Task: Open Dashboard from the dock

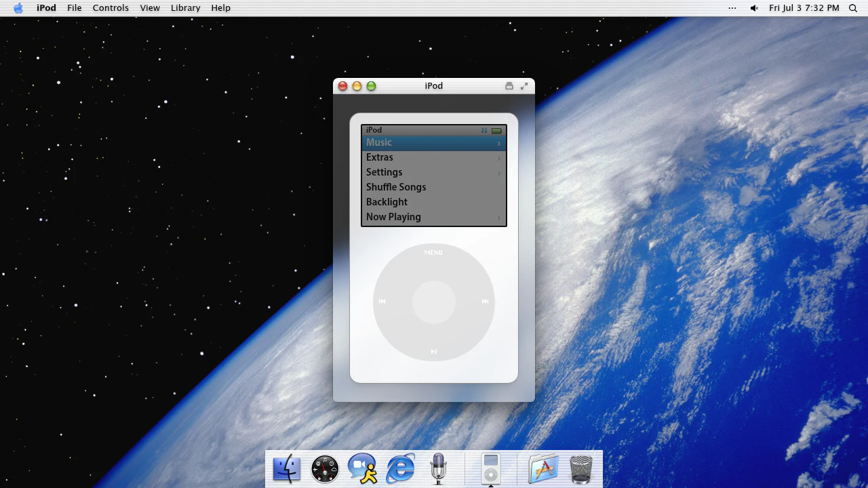Action: [325, 468]
